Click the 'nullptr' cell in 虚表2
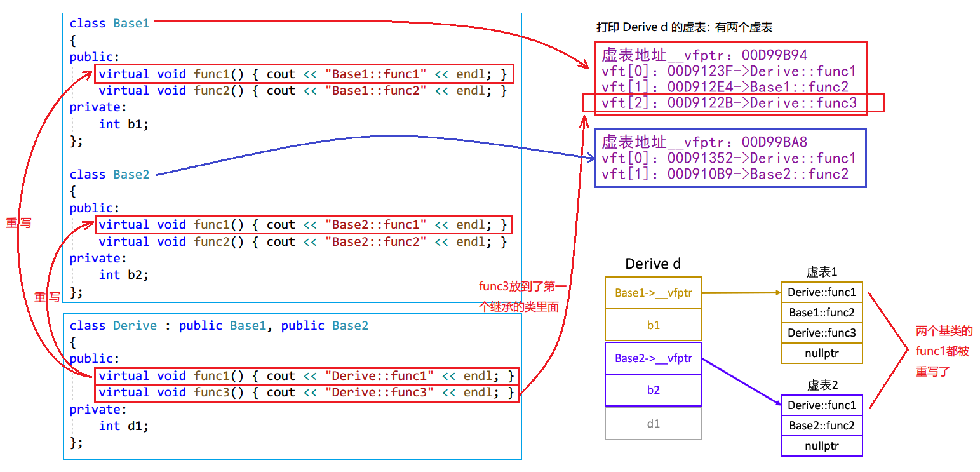Viewport: 980px width, 472px height. pyautogui.click(x=822, y=446)
